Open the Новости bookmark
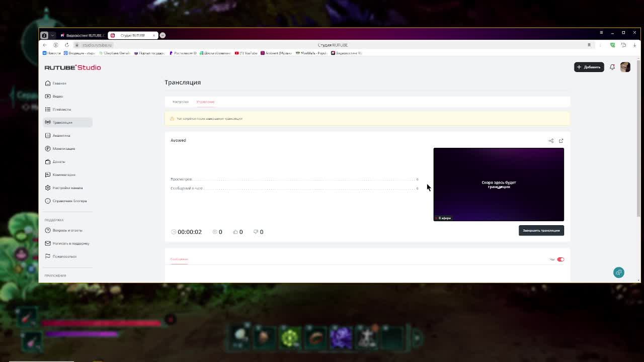Screen dimensions: 644x362 52,53
